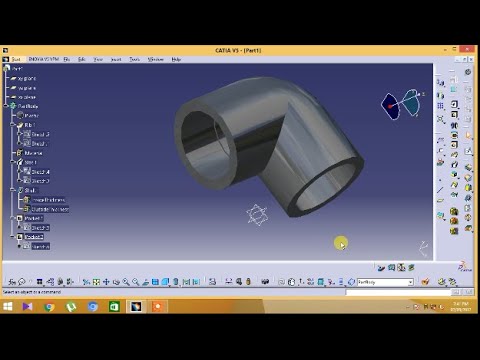Open the Tools menu
This screenshot has width=480, height=360.
pyautogui.click(x=135, y=59)
